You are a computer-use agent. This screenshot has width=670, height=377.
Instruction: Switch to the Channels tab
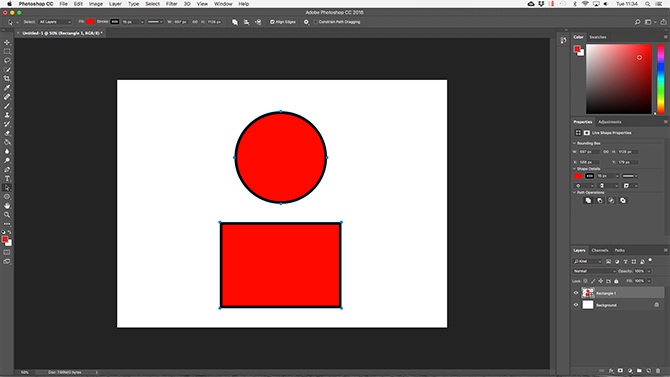[x=599, y=250]
